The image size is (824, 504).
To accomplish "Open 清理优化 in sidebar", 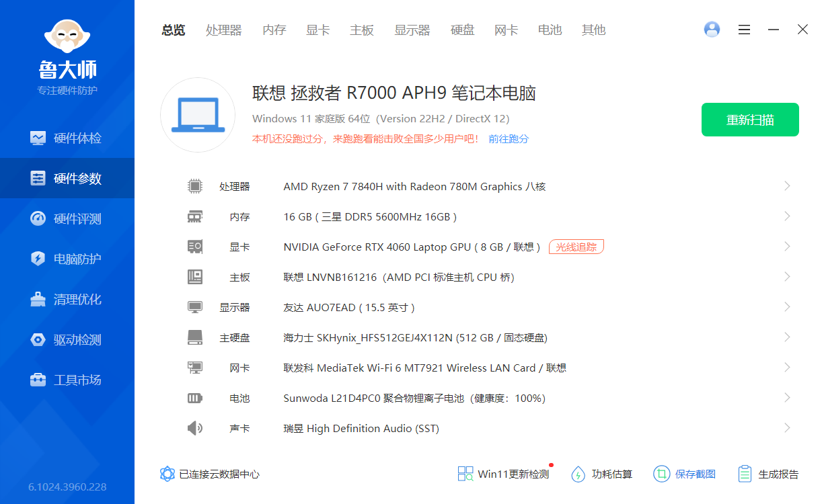I will [67, 299].
